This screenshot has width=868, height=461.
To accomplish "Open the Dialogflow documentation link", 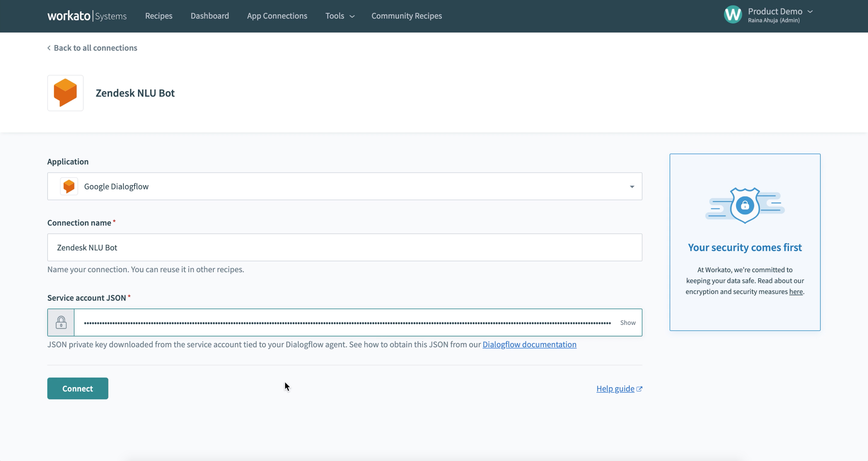I will click(529, 344).
